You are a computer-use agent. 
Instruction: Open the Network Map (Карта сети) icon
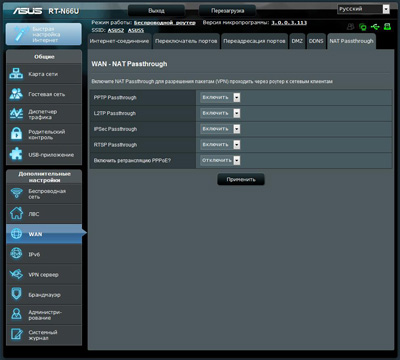pos(16,74)
